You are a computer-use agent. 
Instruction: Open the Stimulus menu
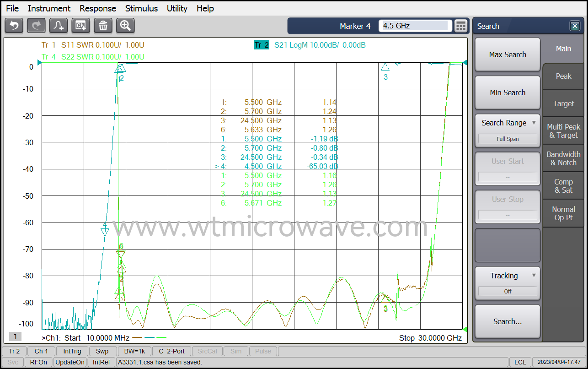pyautogui.click(x=141, y=8)
